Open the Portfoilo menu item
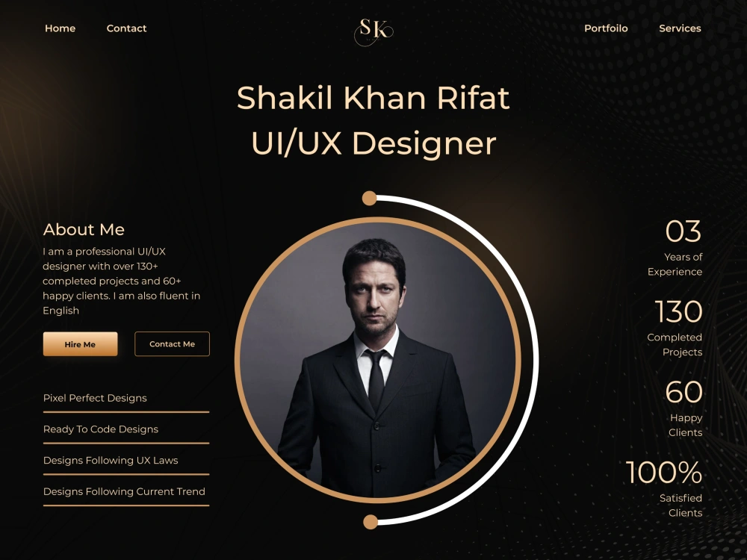The height and width of the screenshot is (560, 747). [x=606, y=28]
